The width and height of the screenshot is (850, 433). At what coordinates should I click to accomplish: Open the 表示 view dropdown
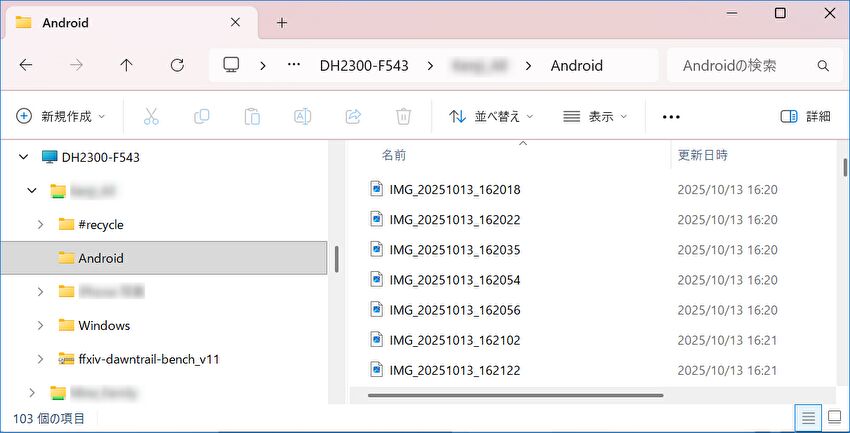[x=595, y=116]
